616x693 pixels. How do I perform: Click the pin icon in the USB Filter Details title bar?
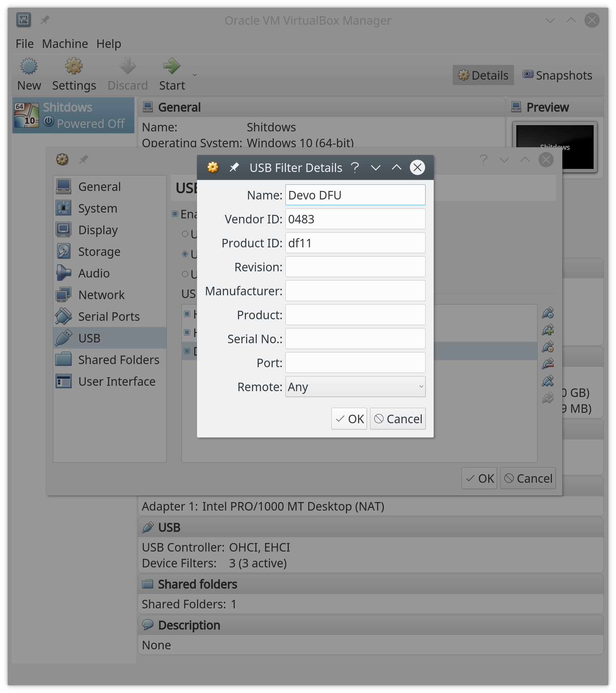[234, 167]
